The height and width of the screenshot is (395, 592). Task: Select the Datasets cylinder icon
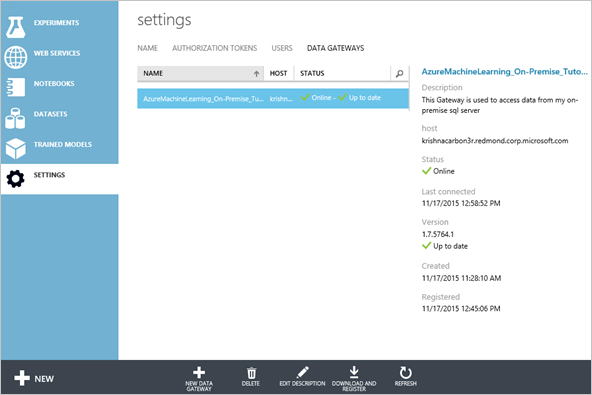click(x=15, y=118)
